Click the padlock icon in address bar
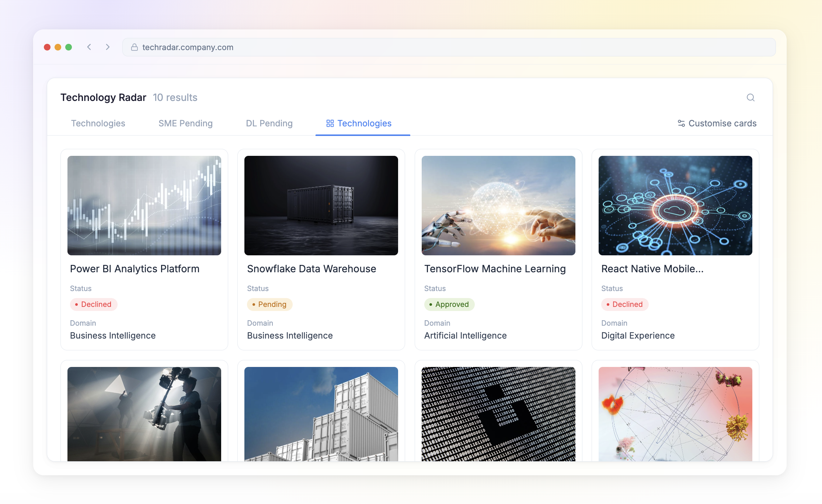 (135, 47)
